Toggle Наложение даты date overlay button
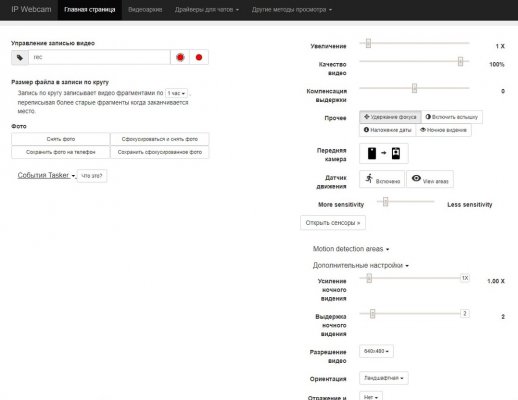 [388, 130]
